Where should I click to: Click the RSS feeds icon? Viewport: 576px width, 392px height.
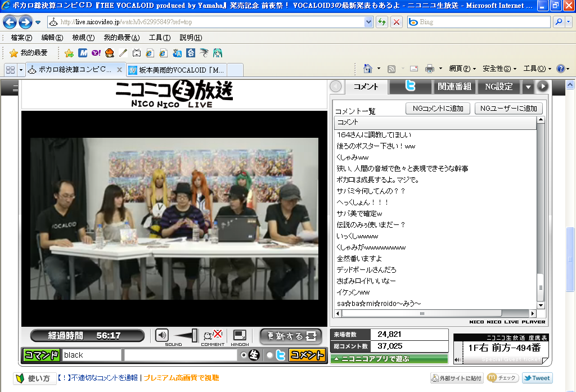click(x=391, y=69)
